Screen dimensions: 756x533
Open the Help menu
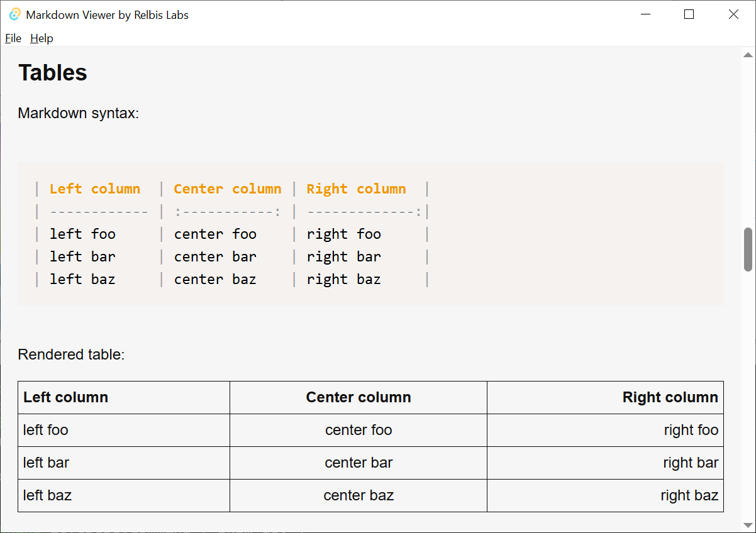(42, 38)
